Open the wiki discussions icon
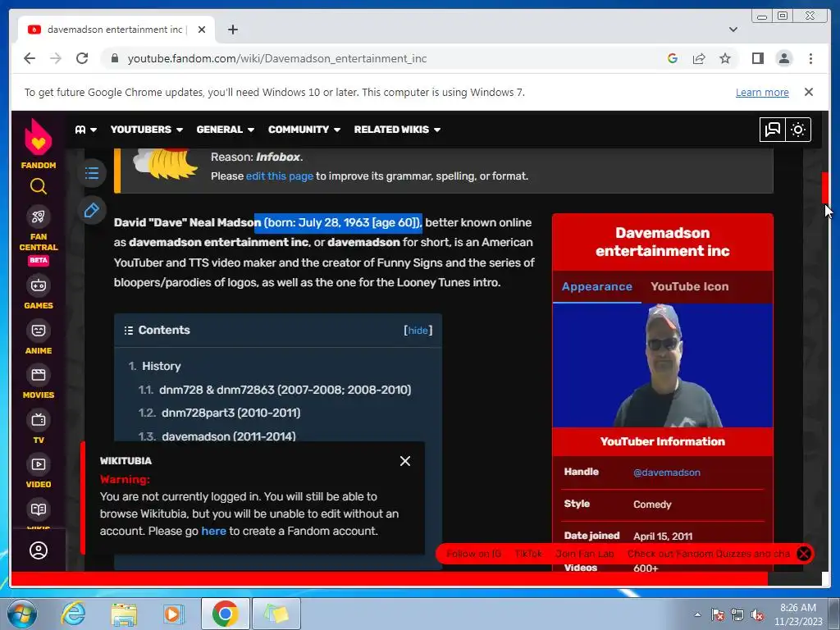840x630 pixels. coord(773,130)
